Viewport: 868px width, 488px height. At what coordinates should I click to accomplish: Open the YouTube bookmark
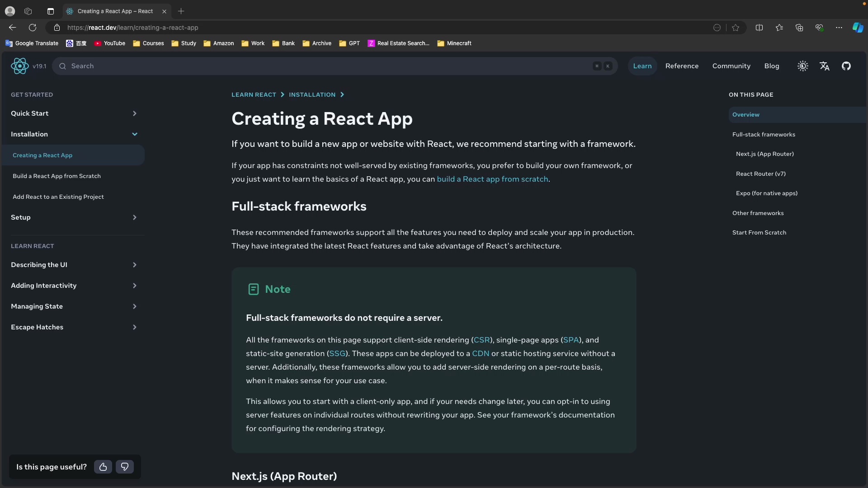109,43
